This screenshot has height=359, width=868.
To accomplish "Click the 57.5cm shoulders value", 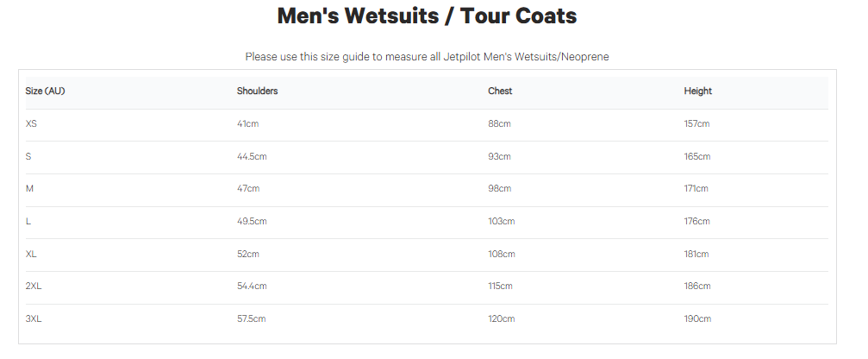I will (252, 319).
